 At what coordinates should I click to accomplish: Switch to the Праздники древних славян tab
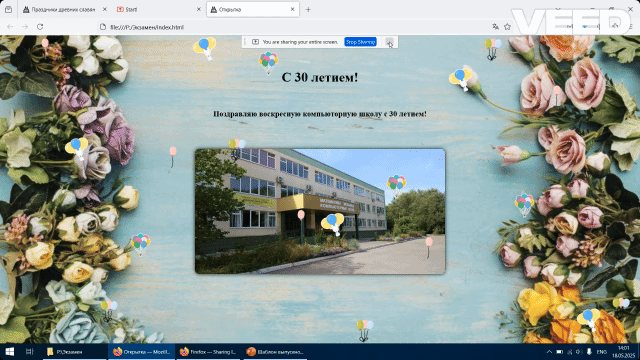click(65, 9)
